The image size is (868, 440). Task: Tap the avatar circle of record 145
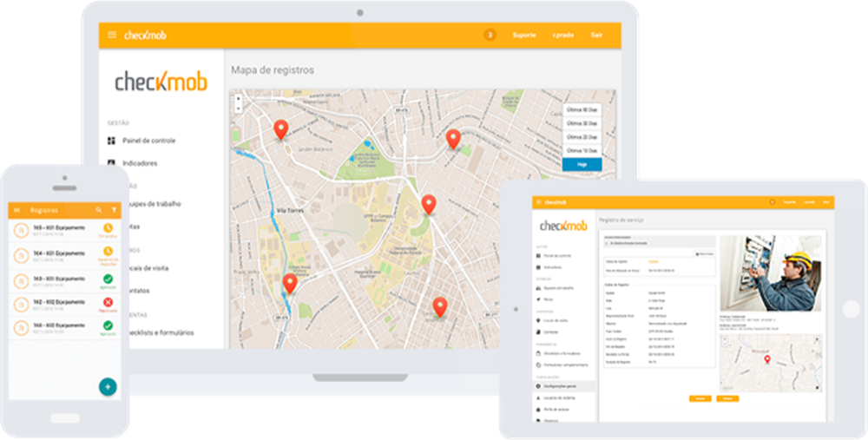[21, 230]
